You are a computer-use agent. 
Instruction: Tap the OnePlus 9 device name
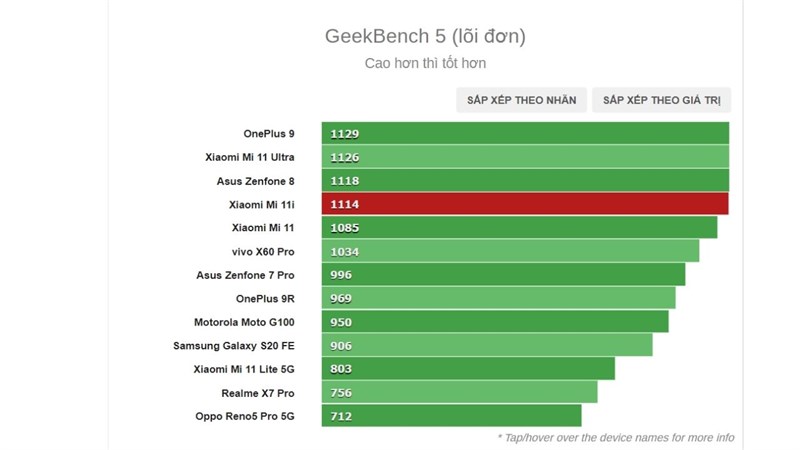269,134
